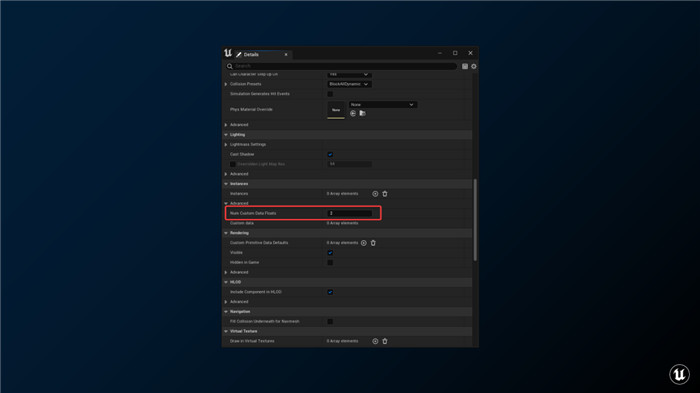Click the Draw in Virtual Textures label
The image size is (700, 393).
pos(252,341)
